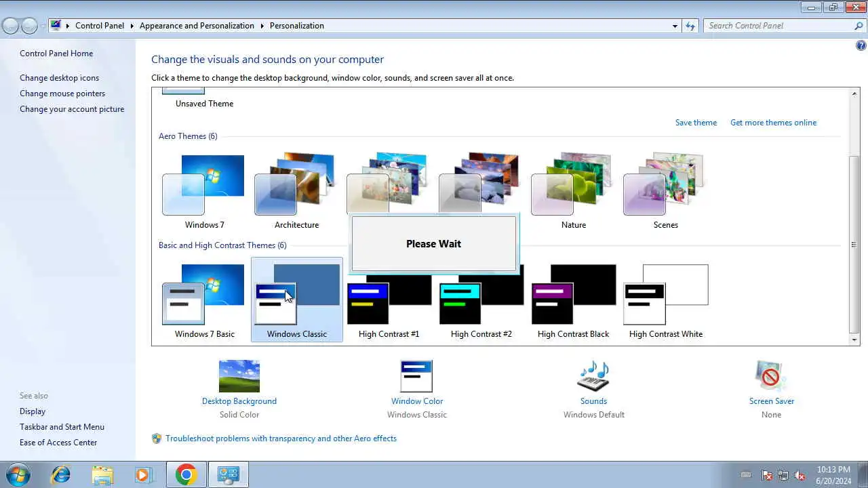Select the High Contrast Black theme

click(x=573, y=300)
